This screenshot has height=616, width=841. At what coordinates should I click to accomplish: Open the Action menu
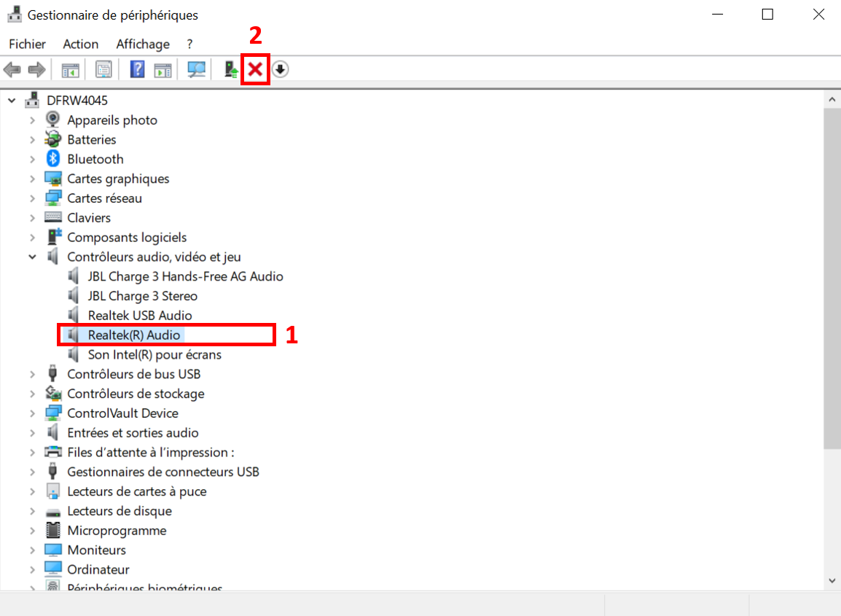pos(80,44)
